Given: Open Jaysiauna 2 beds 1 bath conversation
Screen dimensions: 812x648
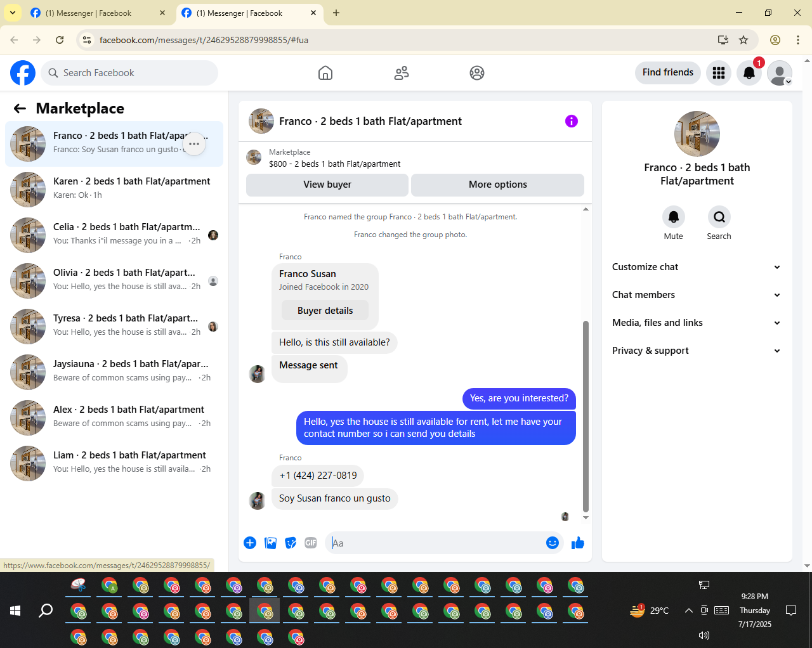Looking at the screenshot, I should click(x=114, y=372).
